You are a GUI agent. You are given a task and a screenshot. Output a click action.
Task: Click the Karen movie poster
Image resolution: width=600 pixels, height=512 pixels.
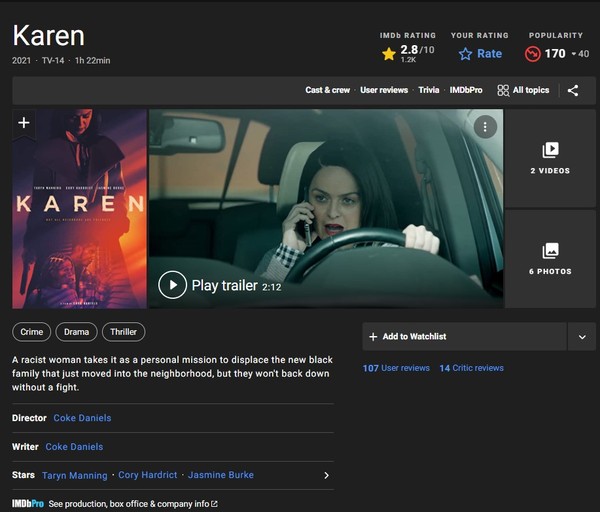click(79, 209)
